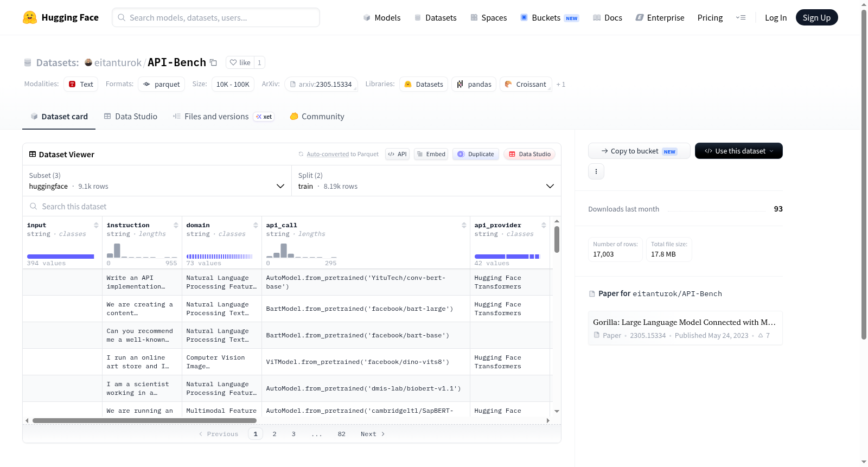Go to Models in top navigation
This screenshot has width=868, height=467.
coord(382,17)
